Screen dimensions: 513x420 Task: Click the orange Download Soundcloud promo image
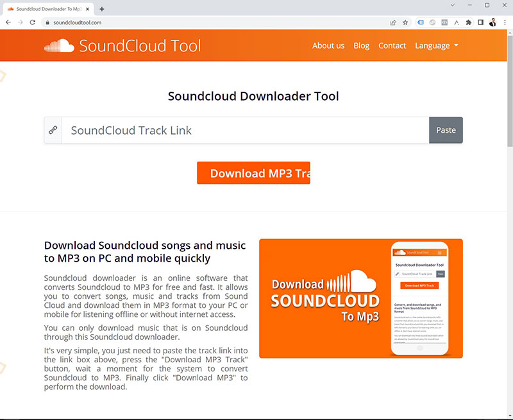(360, 299)
